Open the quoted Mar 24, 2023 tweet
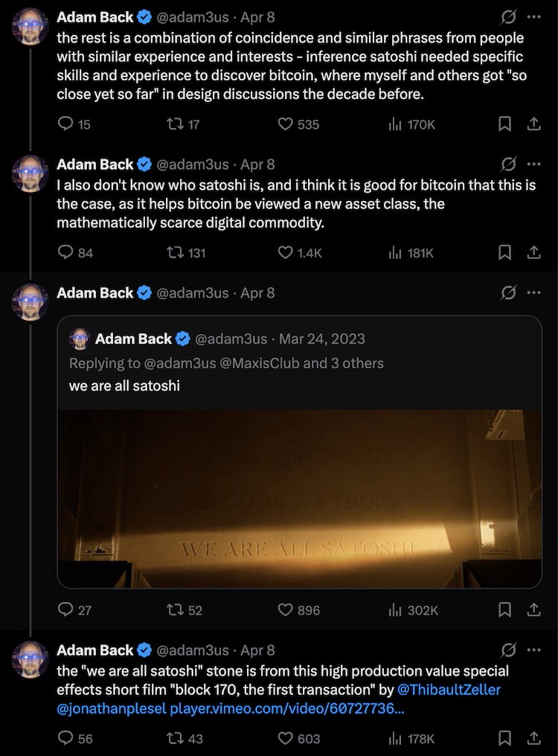The height and width of the screenshot is (756, 558). pyautogui.click(x=298, y=363)
